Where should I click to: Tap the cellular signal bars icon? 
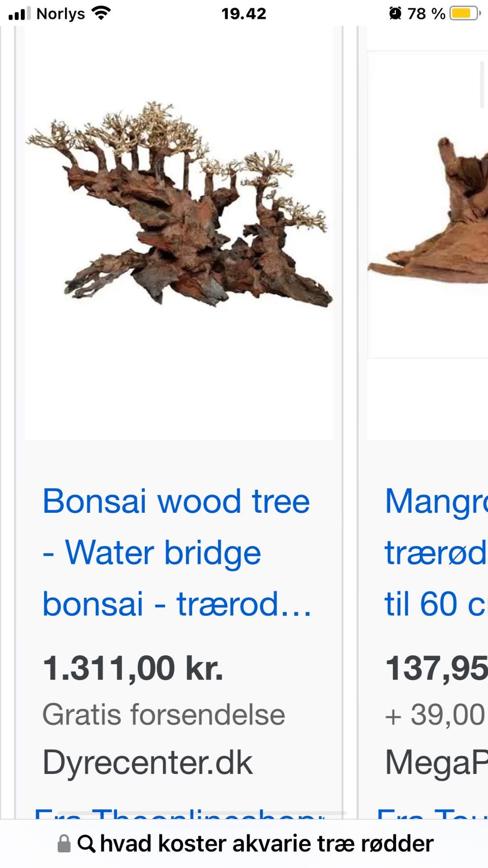coord(20,13)
